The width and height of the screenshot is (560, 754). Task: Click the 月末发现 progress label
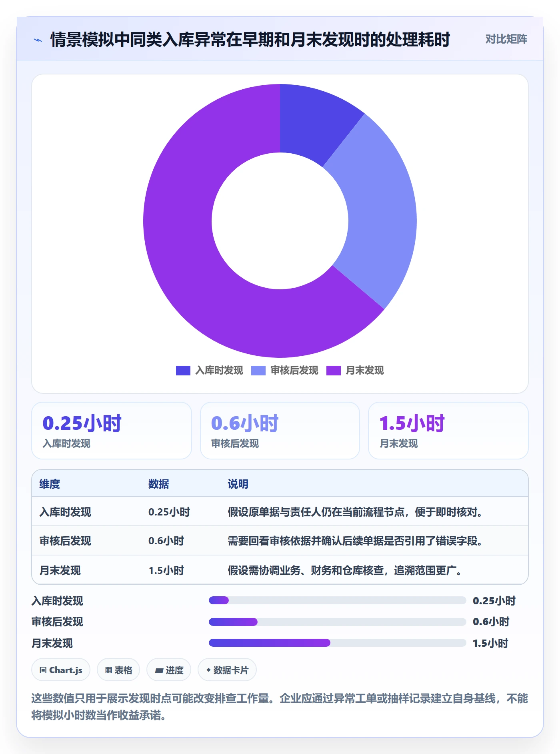[x=52, y=643]
